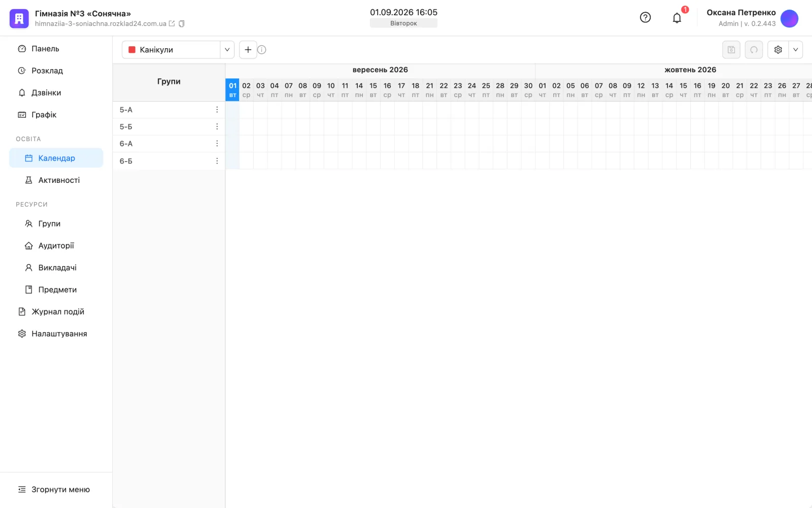The image size is (812, 508).
Task: Click the red Канікули color swatch
Action: point(132,50)
